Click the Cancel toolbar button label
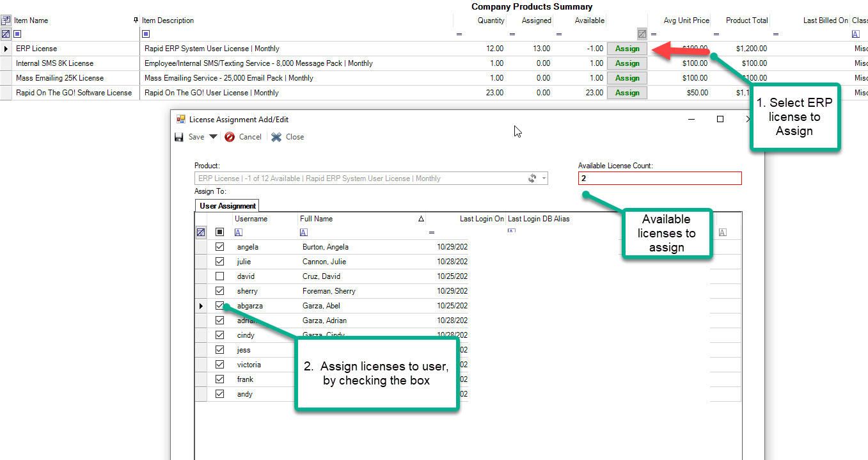Viewport: 868px width, 460px height. point(250,137)
